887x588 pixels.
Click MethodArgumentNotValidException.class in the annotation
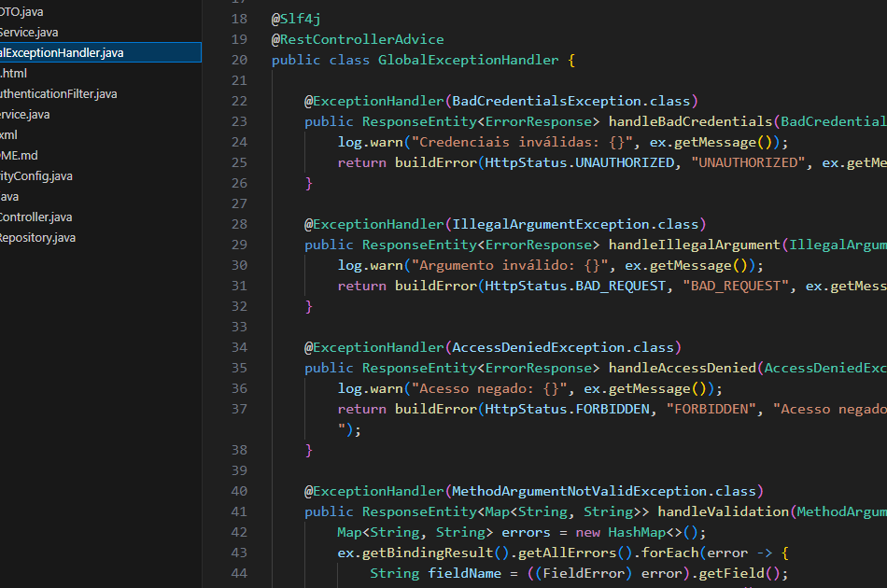[x=604, y=491]
